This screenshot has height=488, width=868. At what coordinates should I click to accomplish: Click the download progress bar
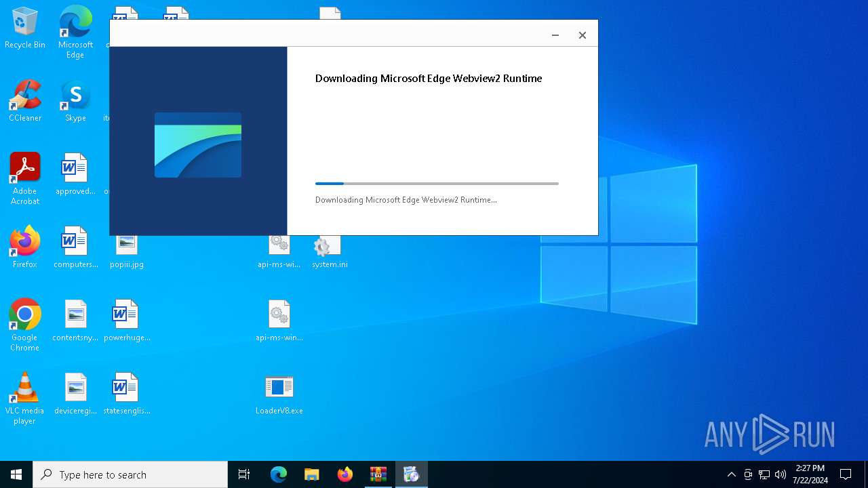click(437, 184)
